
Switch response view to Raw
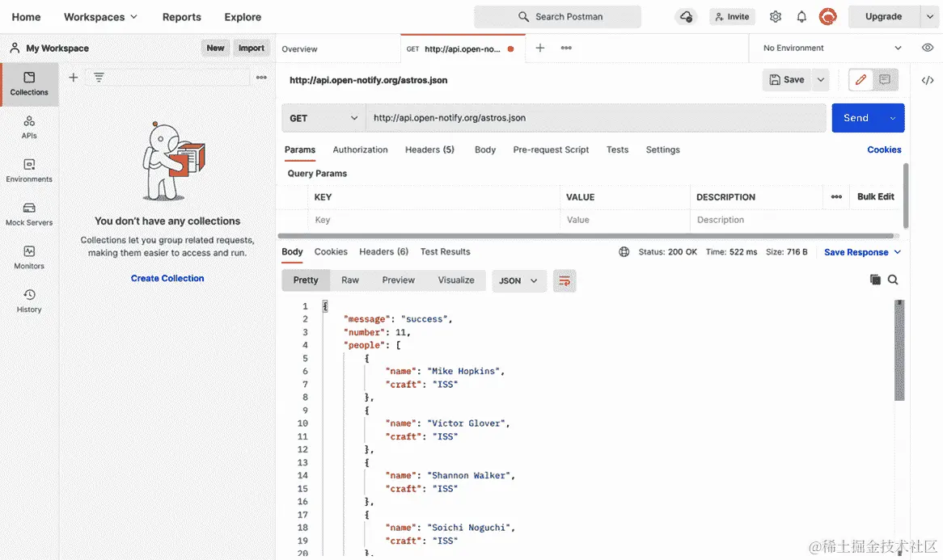(350, 280)
